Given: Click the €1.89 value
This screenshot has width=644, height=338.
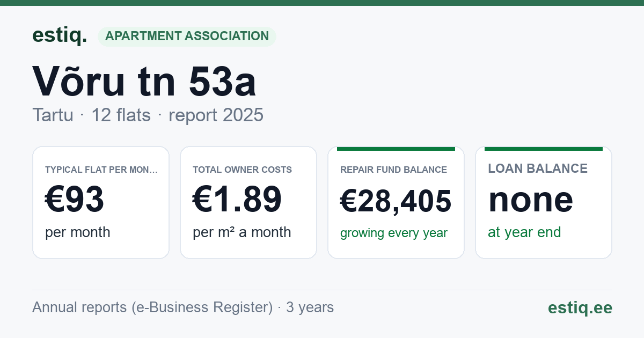Looking at the screenshot, I should (x=237, y=200).
